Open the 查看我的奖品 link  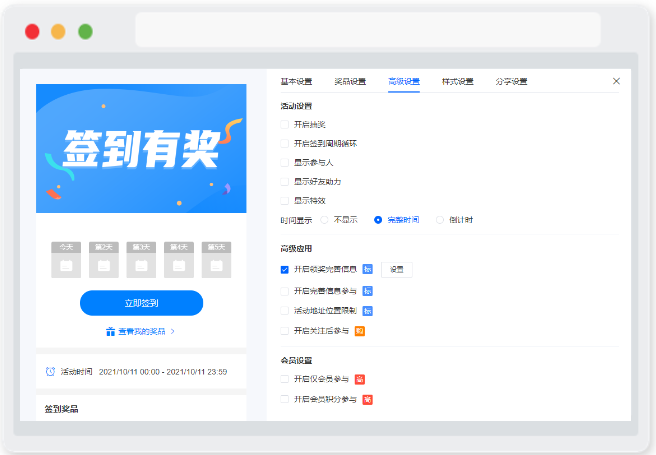pos(142,332)
